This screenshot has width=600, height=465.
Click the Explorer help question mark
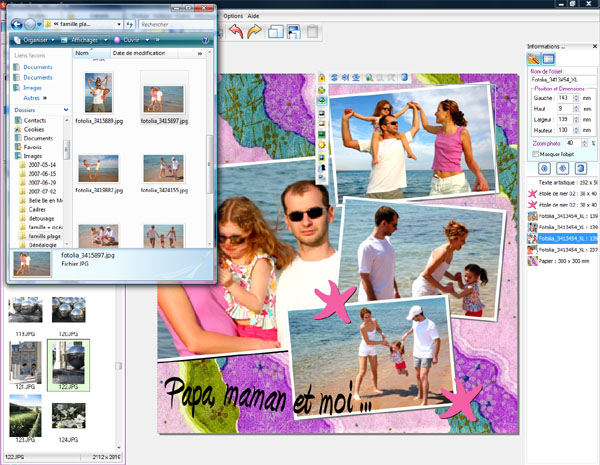[205, 40]
